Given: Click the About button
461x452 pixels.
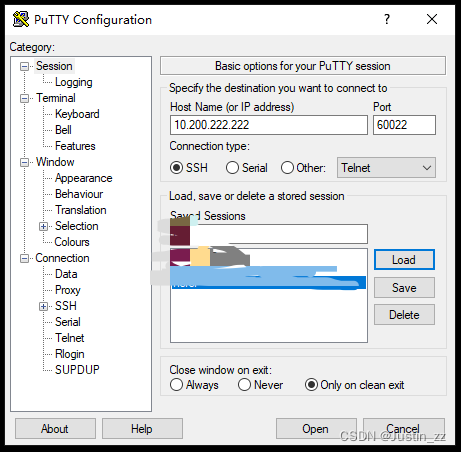Looking at the screenshot, I should pyautogui.click(x=55, y=429).
